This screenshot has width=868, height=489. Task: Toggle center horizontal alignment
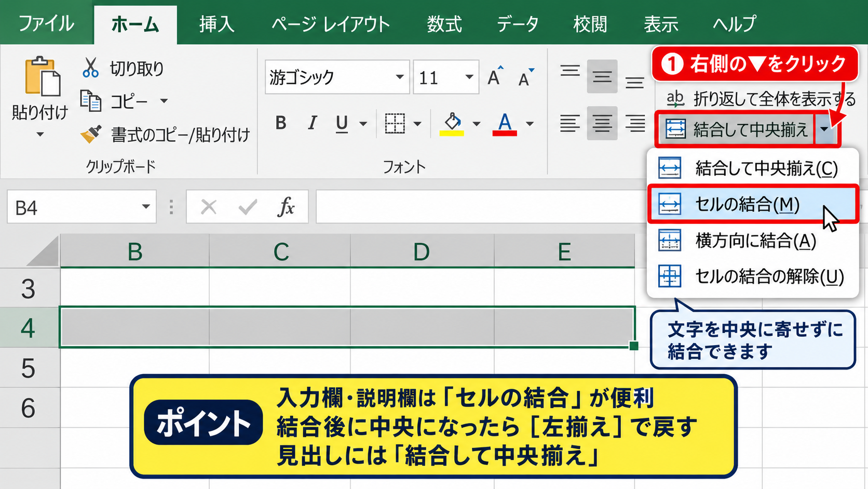(x=602, y=124)
